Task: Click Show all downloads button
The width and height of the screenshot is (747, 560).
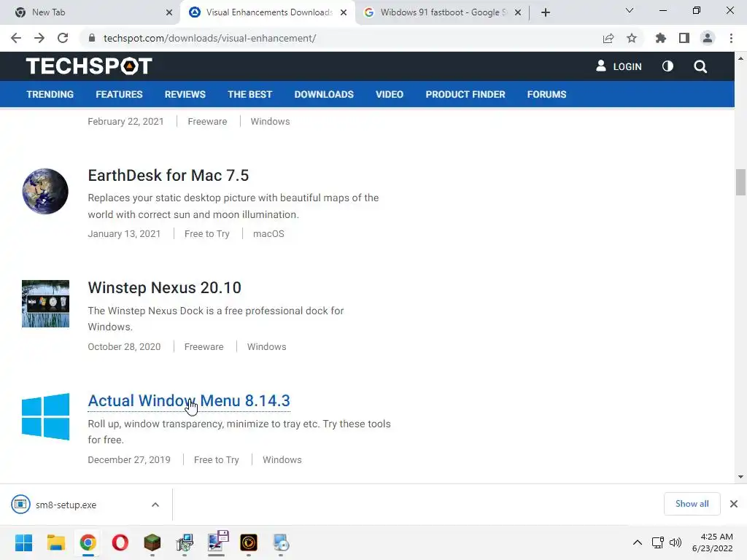Action: coord(692,504)
